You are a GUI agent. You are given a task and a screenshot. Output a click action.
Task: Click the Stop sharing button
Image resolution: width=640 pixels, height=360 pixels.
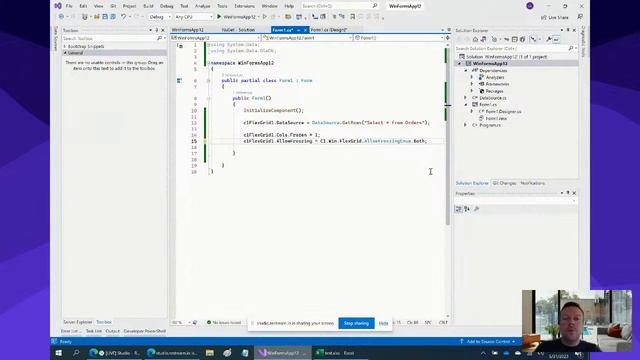pyautogui.click(x=356, y=323)
